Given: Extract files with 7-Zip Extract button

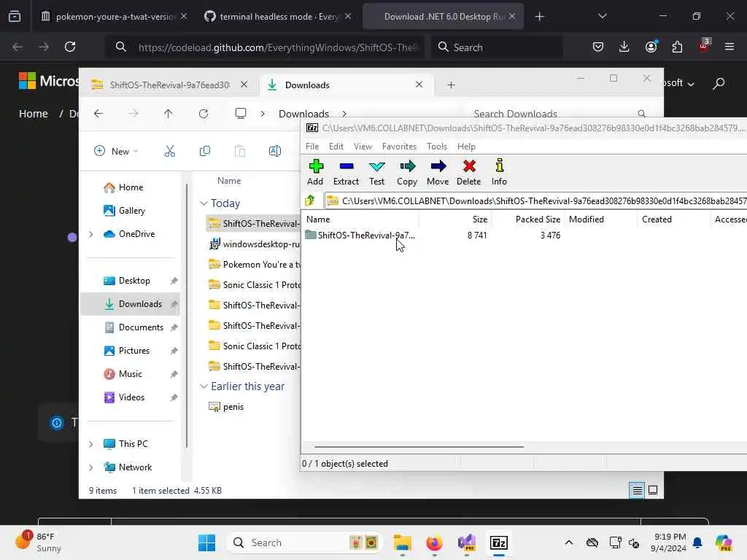Looking at the screenshot, I should (x=346, y=172).
